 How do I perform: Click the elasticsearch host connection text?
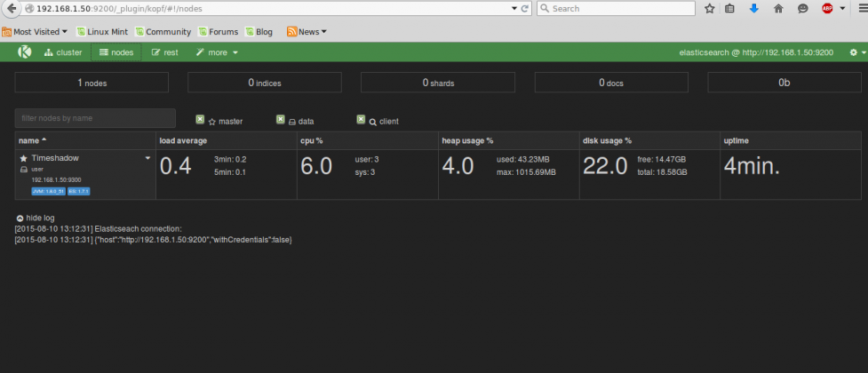tap(756, 52)
